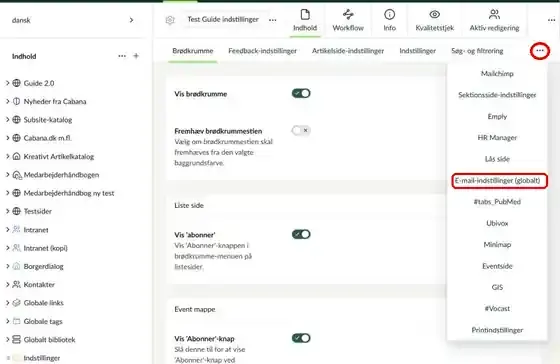
Task: Select Cabana.dk m.fl. in the tree
Action: click(x=48, y=138)
